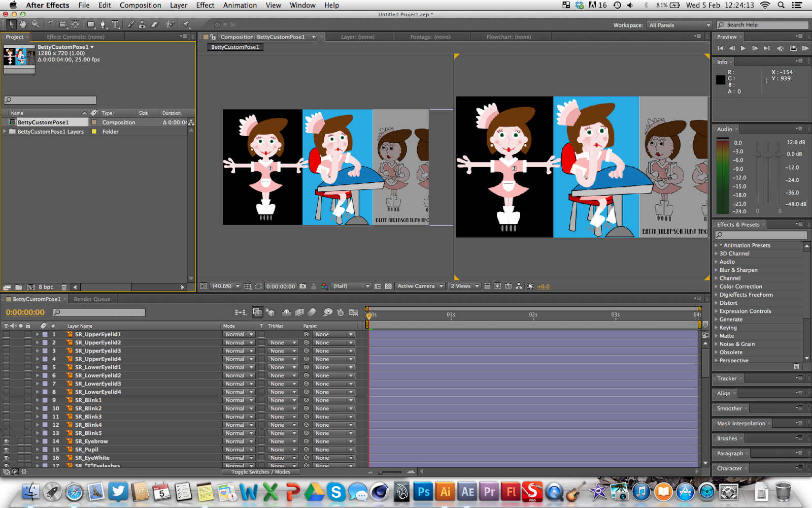Expand the Color Correction effects category
The height and width of the screenshot is (508, 812).
(x=717, y=287)
